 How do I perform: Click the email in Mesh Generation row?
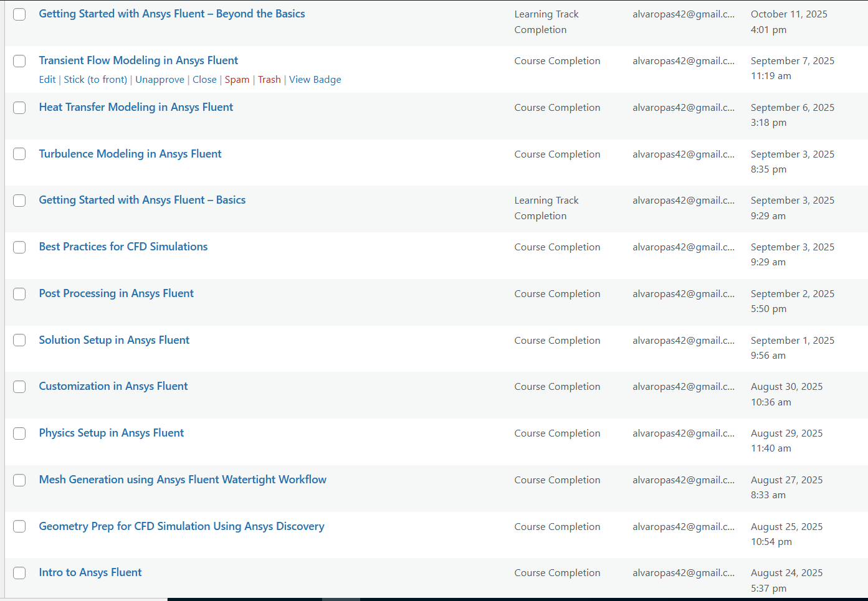[684, 480]
